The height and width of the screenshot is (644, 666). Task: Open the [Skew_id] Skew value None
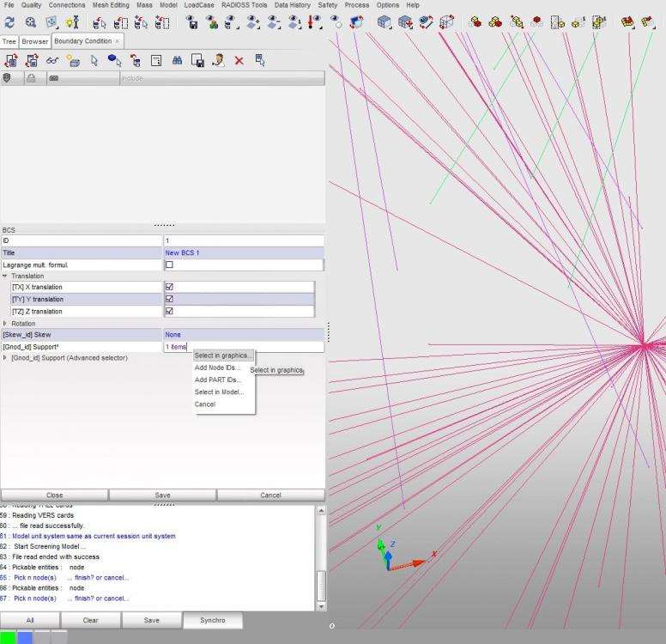coord(244,335)
